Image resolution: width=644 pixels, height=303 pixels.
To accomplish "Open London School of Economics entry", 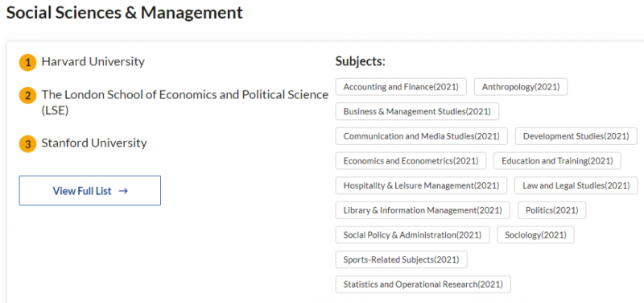I will 185,102.
